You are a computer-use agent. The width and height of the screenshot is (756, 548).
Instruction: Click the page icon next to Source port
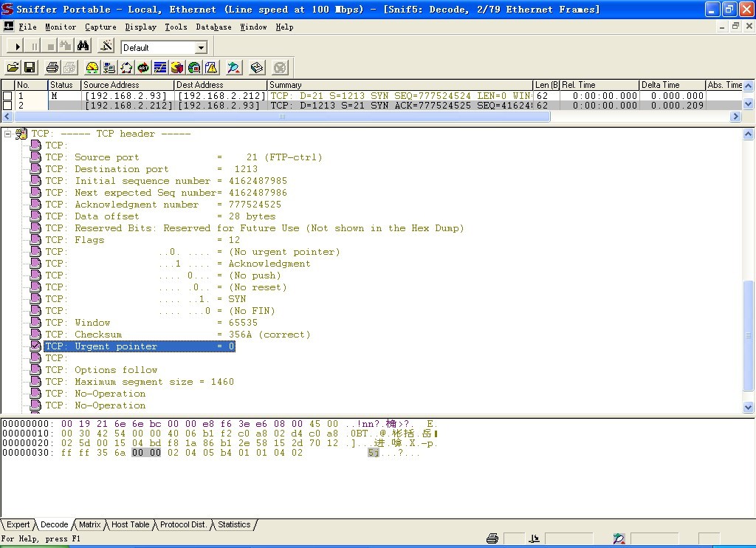point(35,157)
